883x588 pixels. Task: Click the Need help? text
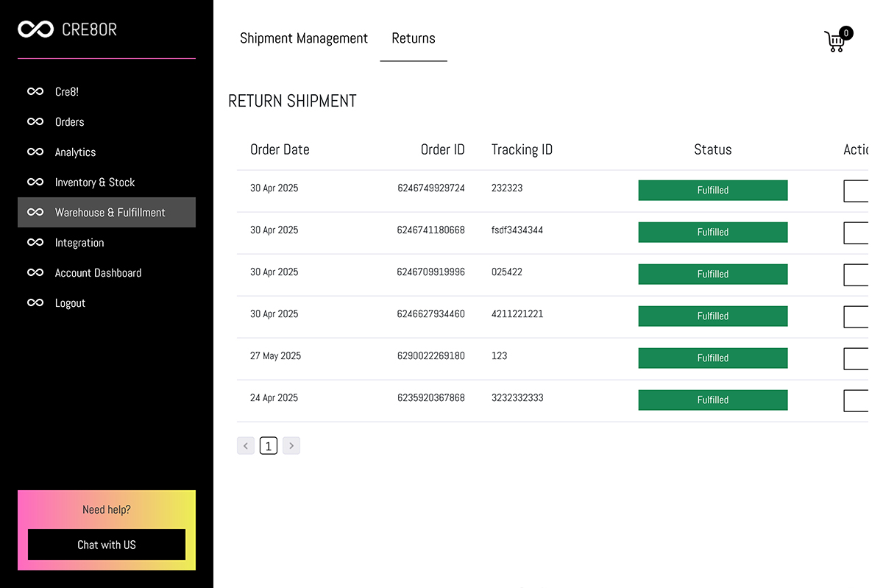pos(107,509)
